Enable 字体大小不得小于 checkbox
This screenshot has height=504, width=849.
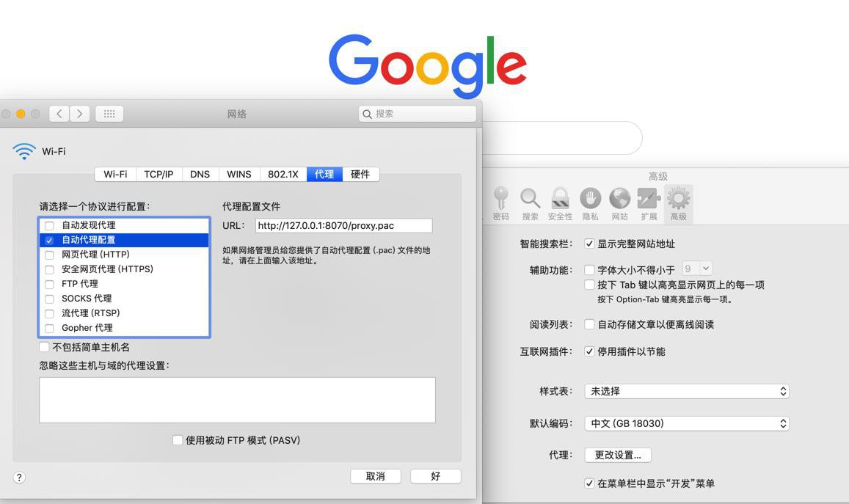tap(590, 269)
